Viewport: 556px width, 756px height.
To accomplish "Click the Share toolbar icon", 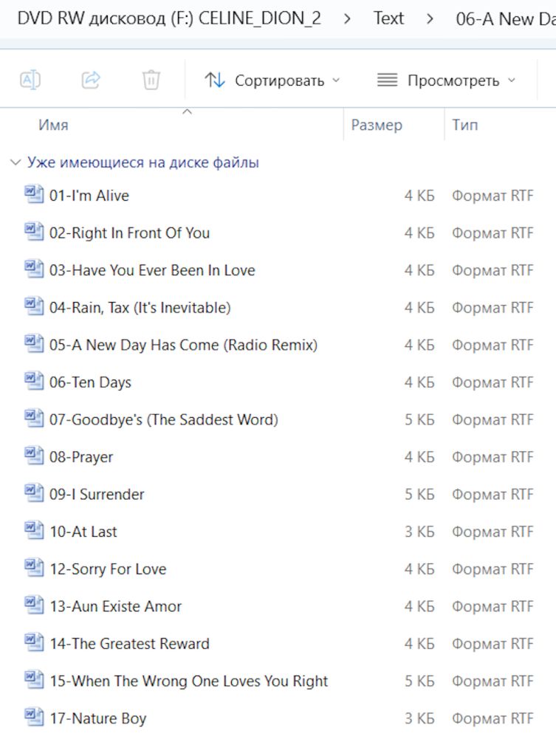I will [91, 80].
